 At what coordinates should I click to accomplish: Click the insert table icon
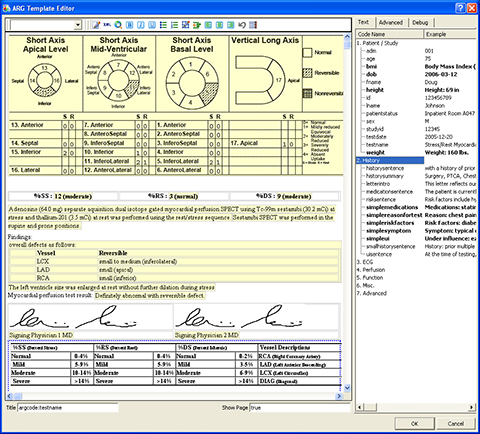[186, 25]
